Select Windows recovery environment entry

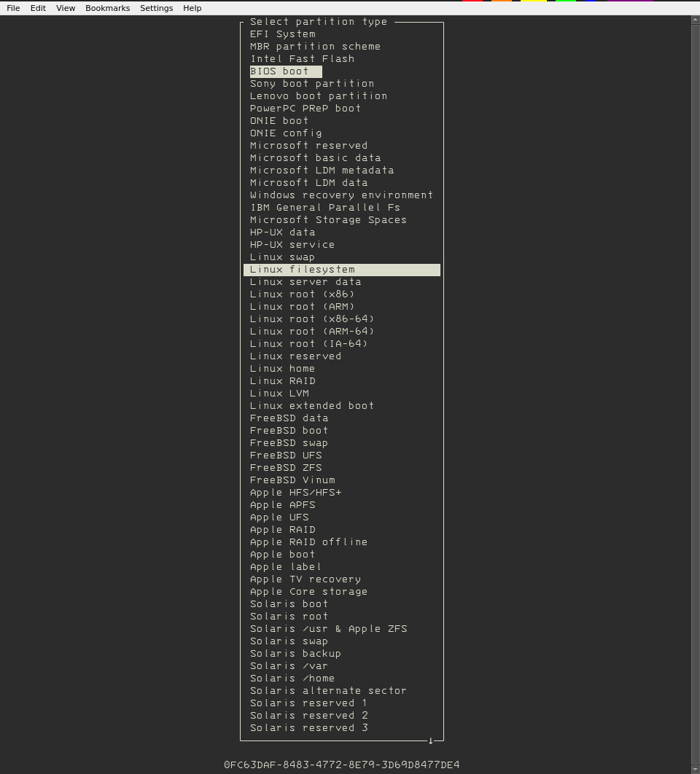(x=342, y=195)
